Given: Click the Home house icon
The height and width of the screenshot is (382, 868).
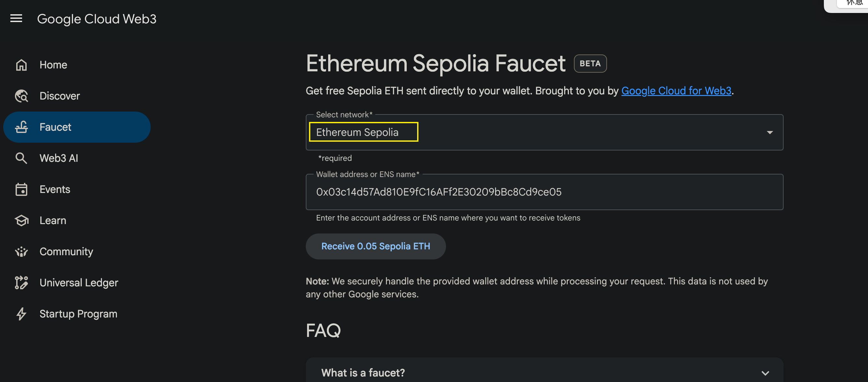Looking at the screenshot, I should tap(21, 65).
